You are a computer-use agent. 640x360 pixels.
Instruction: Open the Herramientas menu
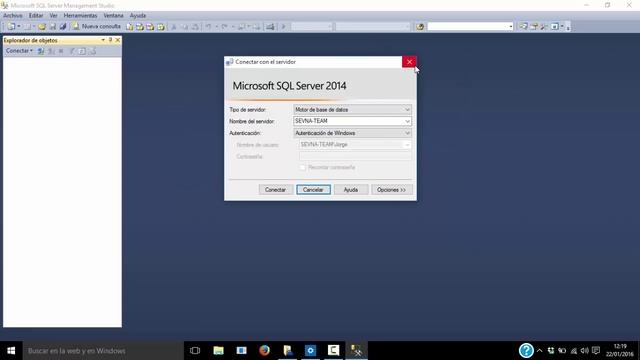pyautogui.click(x=80, y=16)
